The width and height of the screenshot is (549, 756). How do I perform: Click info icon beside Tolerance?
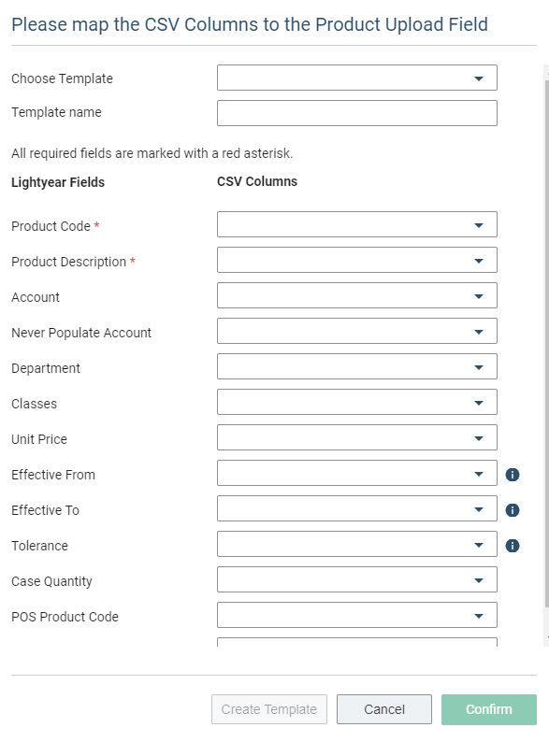tap(513, 546)
